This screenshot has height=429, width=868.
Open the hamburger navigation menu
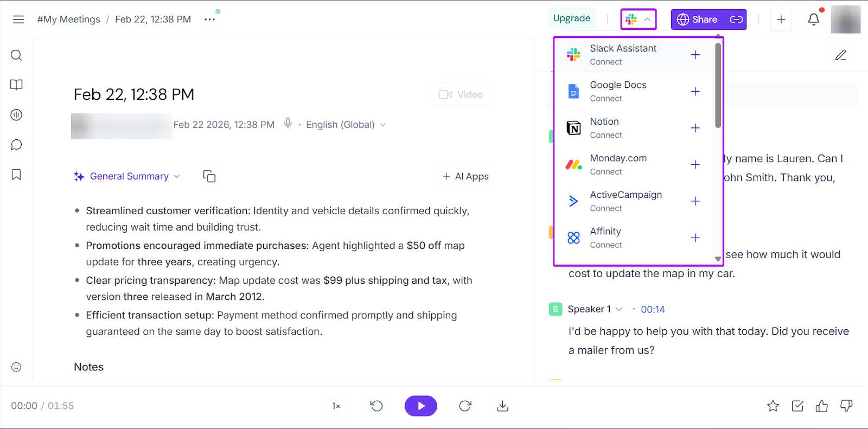tap(18, 20)
